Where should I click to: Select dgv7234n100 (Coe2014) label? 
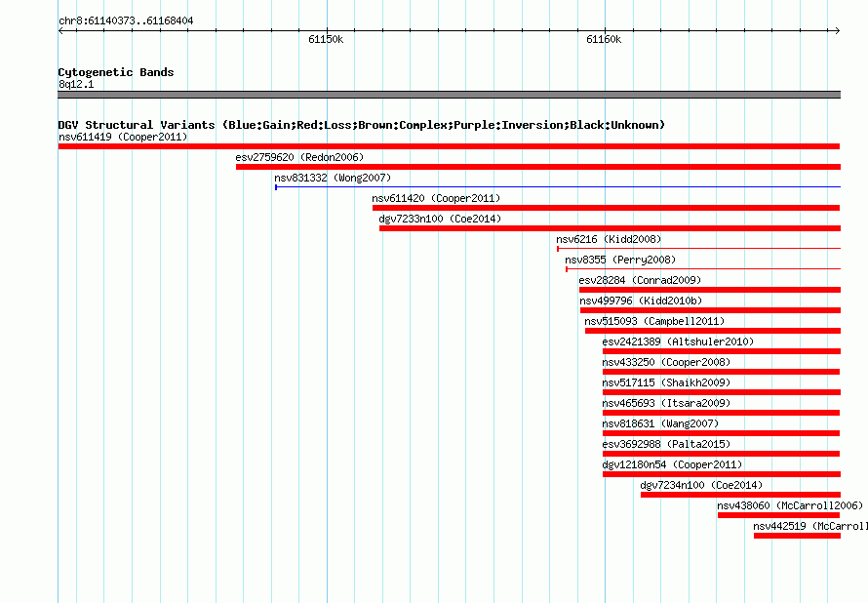(701, 485)
